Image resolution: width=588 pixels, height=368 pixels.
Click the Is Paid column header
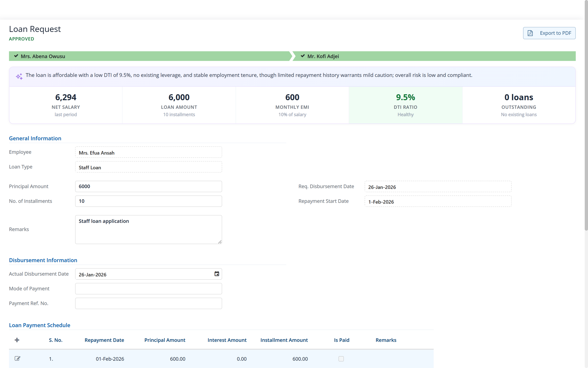[x=342, y=340]
